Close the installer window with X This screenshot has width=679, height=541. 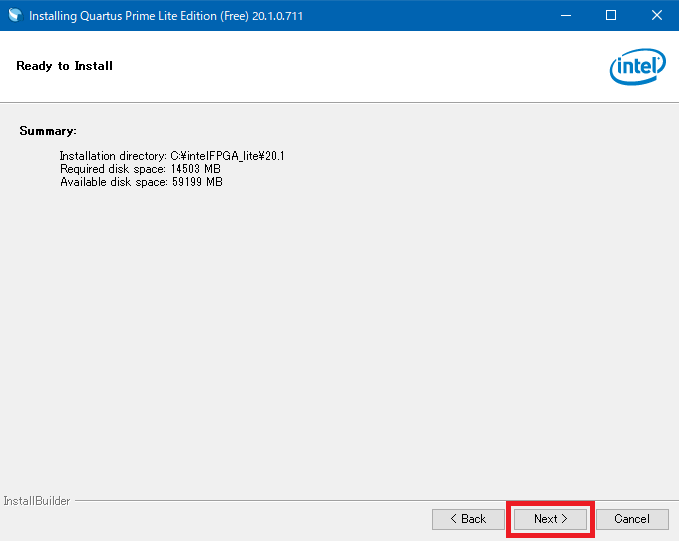[x=656, y=16]
